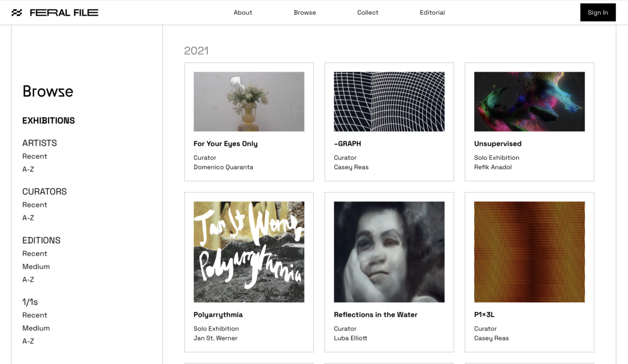628x364 pixels.
Task: Click the –GRAPH exhibition title
Action: (347, 144)
